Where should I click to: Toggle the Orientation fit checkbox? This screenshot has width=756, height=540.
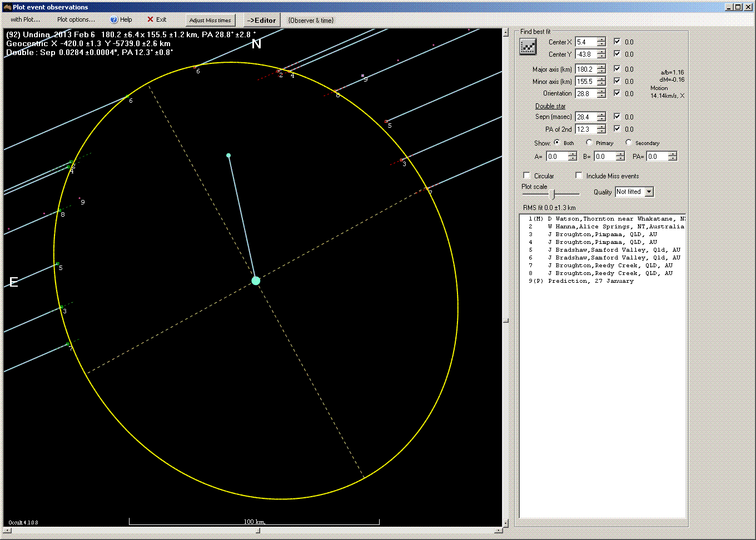pyautogui.click(x=617, y=93)
